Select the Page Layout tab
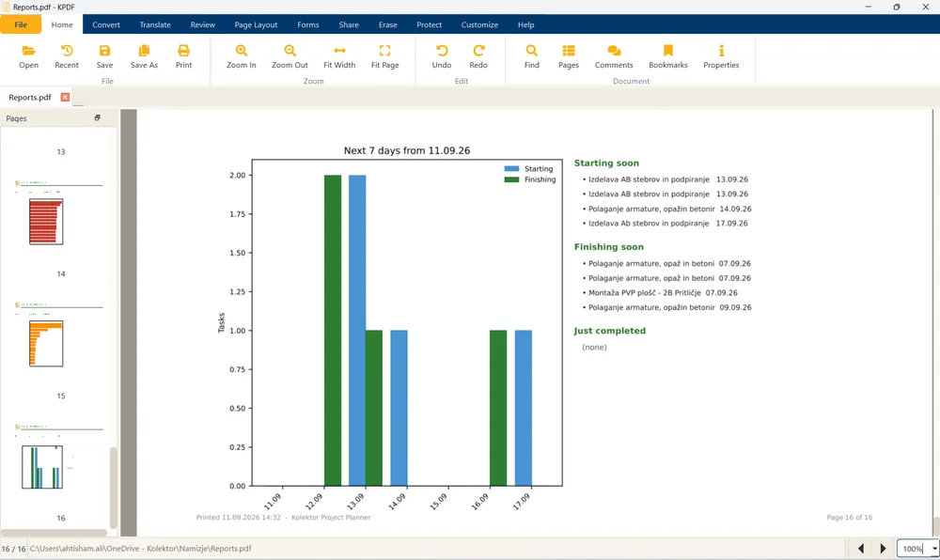The height and width of the screenshot is (560, 940). click(x=256, y=24)
